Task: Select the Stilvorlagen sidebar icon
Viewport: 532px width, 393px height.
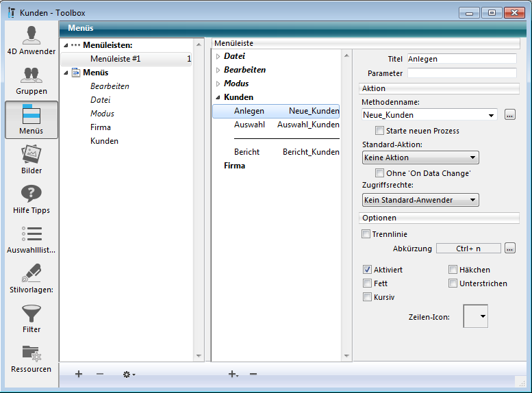Action: [x=31, y=279]
